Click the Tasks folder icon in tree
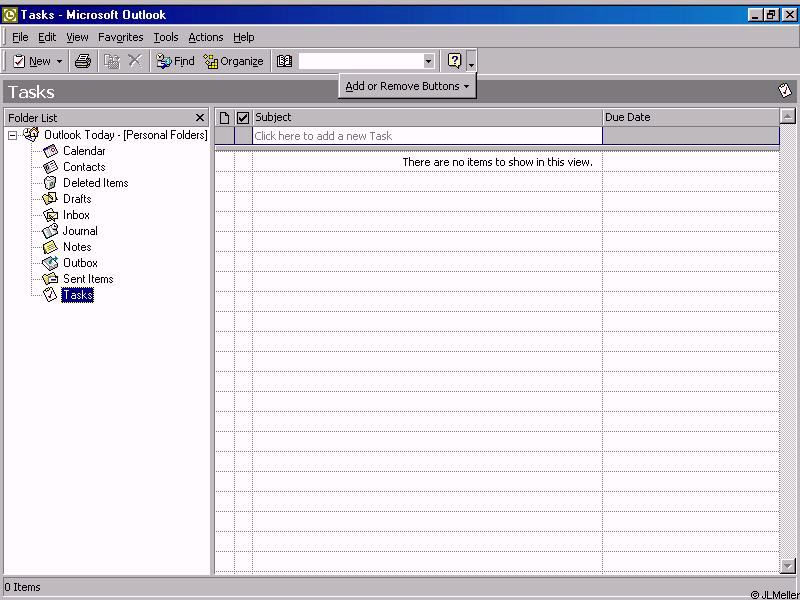This screenshot has width=800, height=600. pos(50,294)
